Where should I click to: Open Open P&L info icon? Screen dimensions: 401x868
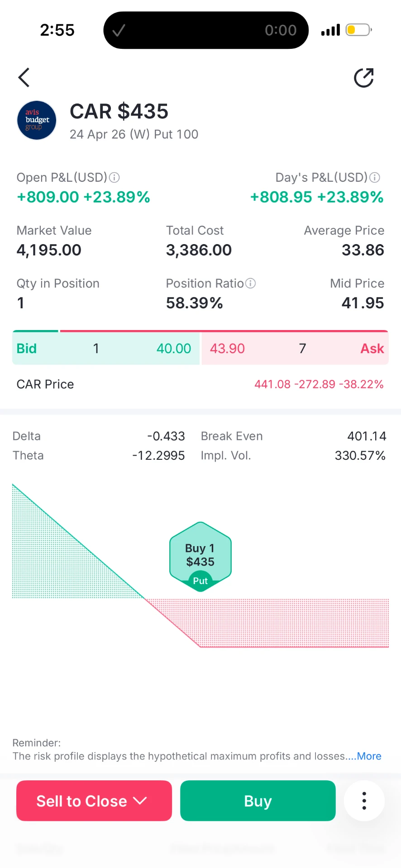tap(115, 178)
